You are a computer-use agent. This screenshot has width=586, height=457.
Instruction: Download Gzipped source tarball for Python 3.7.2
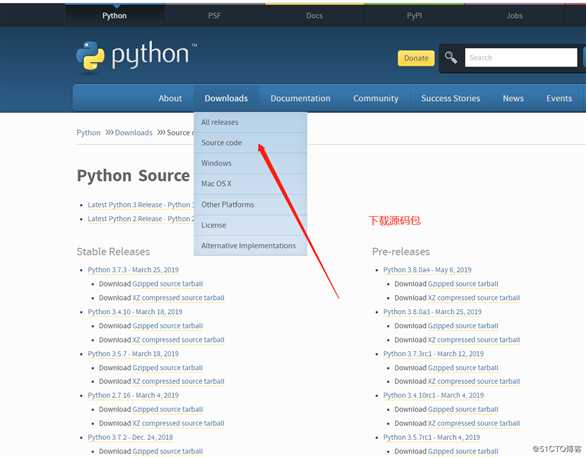tap(167, 451)
